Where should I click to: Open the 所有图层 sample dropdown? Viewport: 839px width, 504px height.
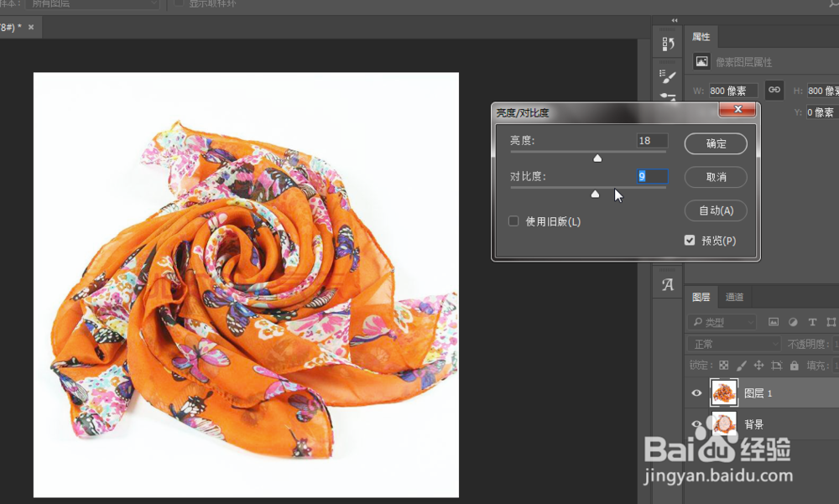(92, 3)
